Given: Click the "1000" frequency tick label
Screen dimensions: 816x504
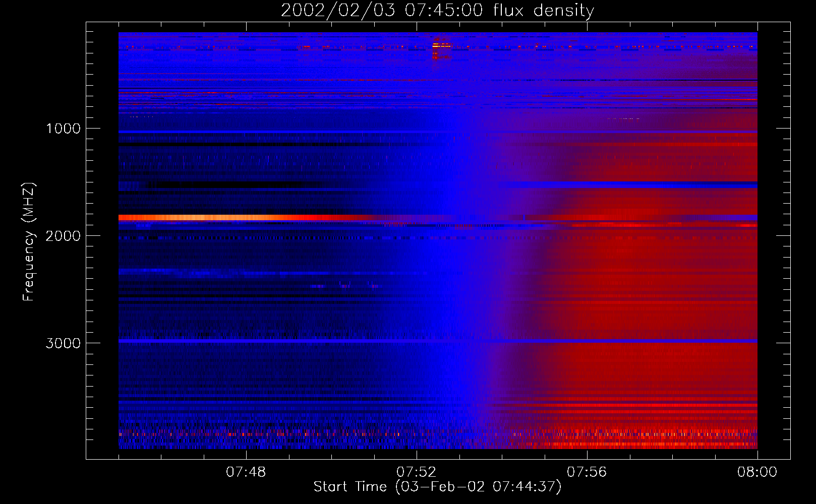Looking at the screenshot, I should (63, 129).
